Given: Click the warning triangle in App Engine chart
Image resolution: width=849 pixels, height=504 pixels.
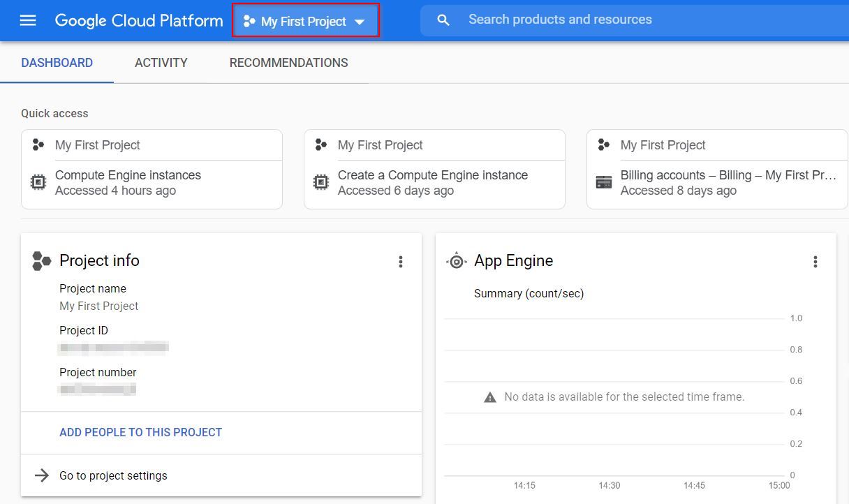Looking at the screenshot, I should (490, 396).
